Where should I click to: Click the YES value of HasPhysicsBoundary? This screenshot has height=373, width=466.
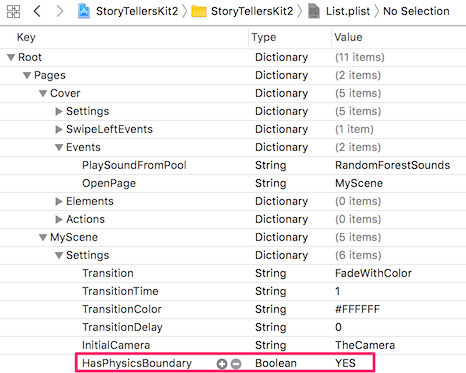pos(346,363)
